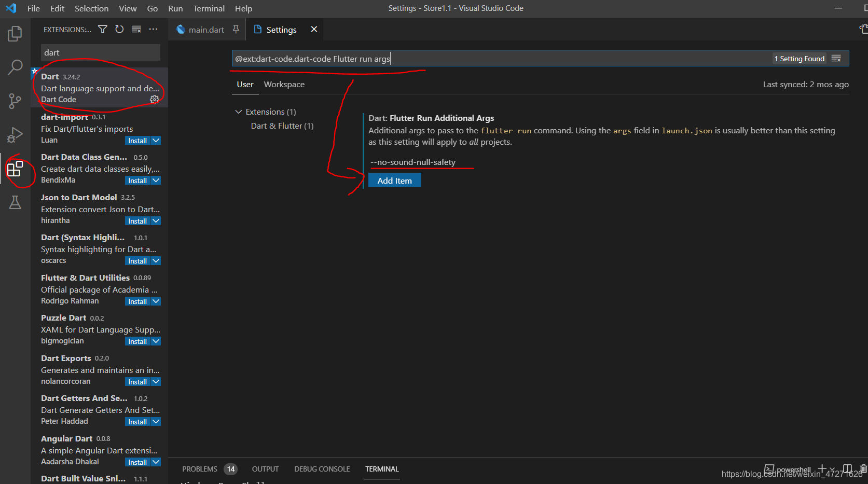The image size is (868, 484).
Task: Open the Search view in activity bar
Action: coord(15,67)
